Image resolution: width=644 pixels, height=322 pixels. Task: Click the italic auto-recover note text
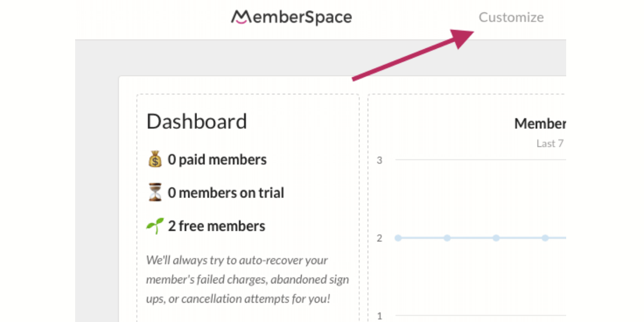247,279
